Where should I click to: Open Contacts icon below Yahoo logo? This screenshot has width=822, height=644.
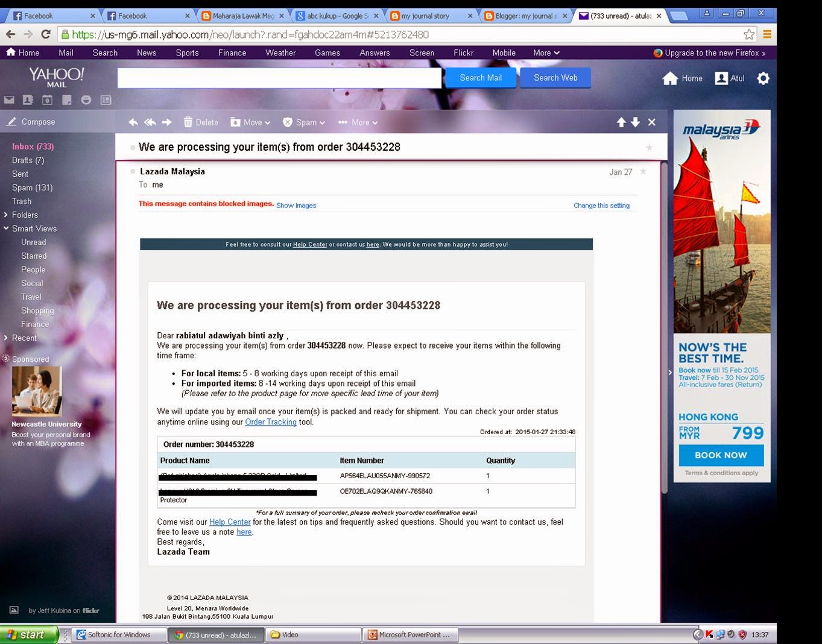[28, 100]
